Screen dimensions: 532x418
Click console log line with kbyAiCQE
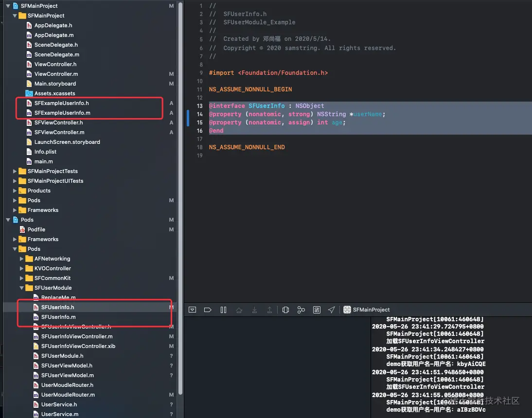[x=436, y=364]
